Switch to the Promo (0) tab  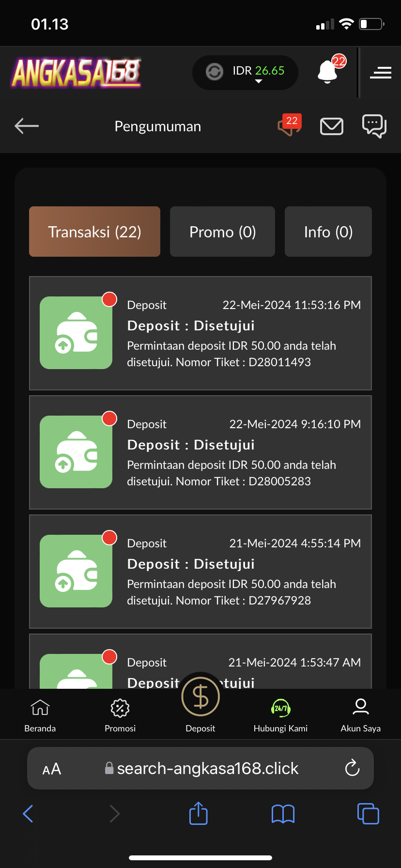pos(222,232)
